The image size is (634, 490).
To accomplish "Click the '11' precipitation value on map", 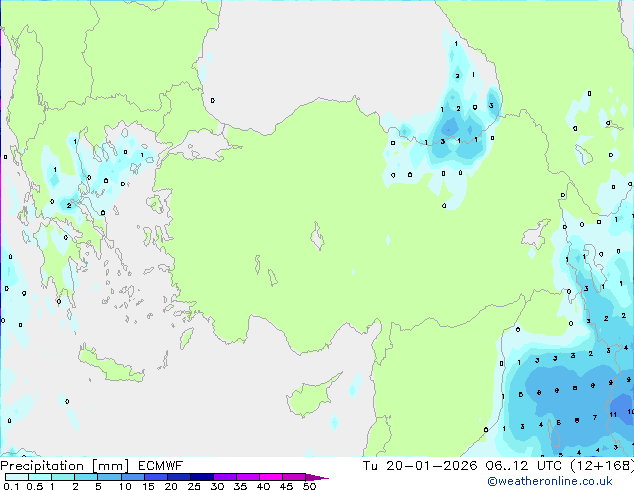I will click(x=613, y=414).
